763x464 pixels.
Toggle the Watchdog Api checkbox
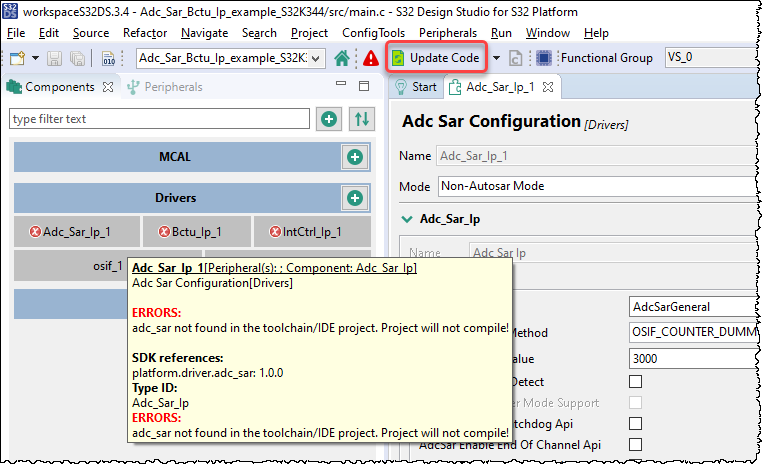635,424
